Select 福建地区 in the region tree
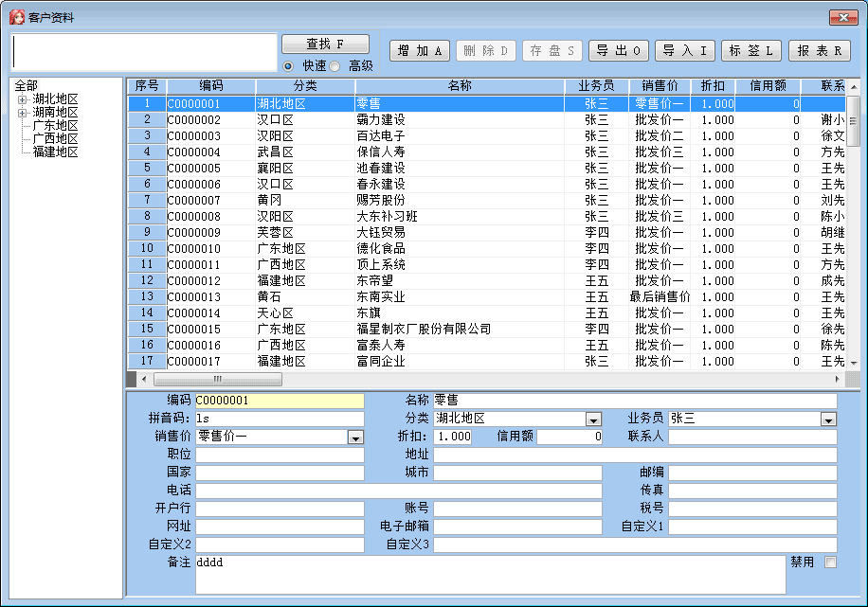Viewport: 868px width, 607px height. pyautogui.click(x=55, y=152)
